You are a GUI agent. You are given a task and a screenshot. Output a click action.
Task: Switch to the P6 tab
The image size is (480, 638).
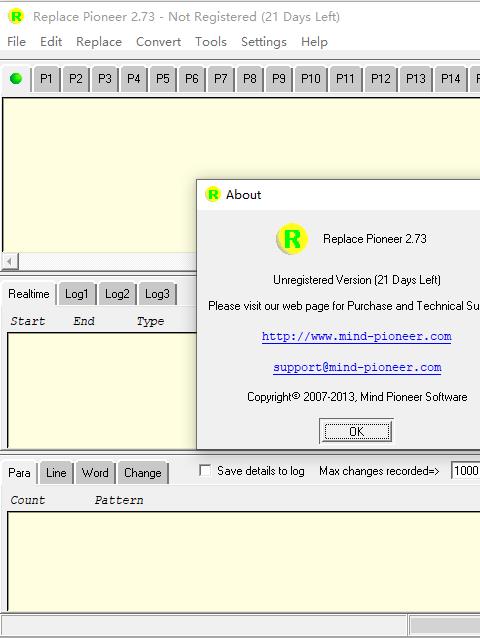tap(192, 79)
